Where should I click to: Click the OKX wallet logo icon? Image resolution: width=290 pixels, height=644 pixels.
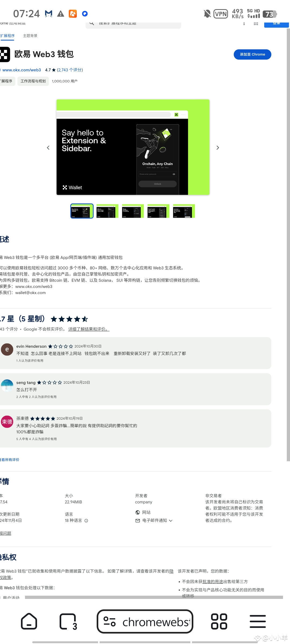click(x=5, y=54)
